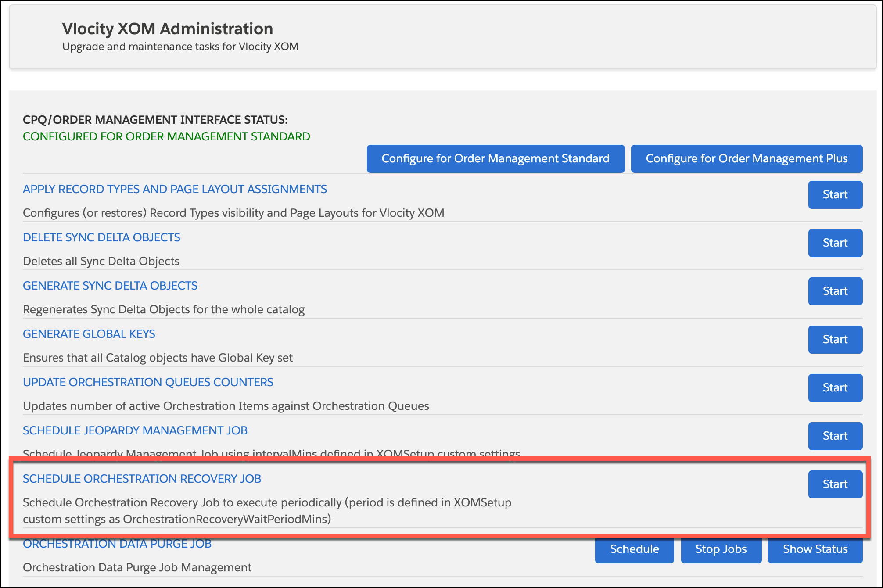The image size is (883, 588).
Task: Click 'Deletes all Sync Delta Objects' description
Action: pyautogui.click(x=101, y=261)
